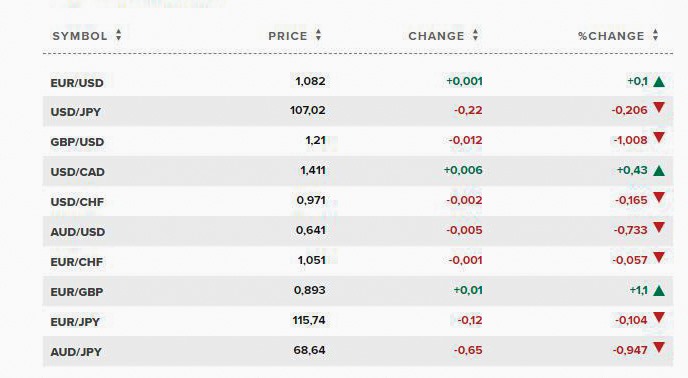The height and width of the screenshot is (378, 688).
Task: Open the USD/JPY currency pair
Action: 75,112
